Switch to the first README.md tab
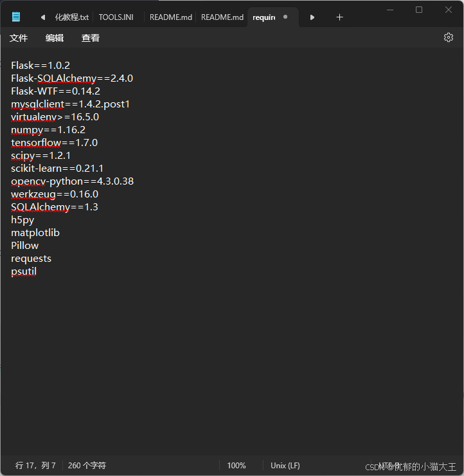Screen dimensions: 464x476 pos(171,17)
